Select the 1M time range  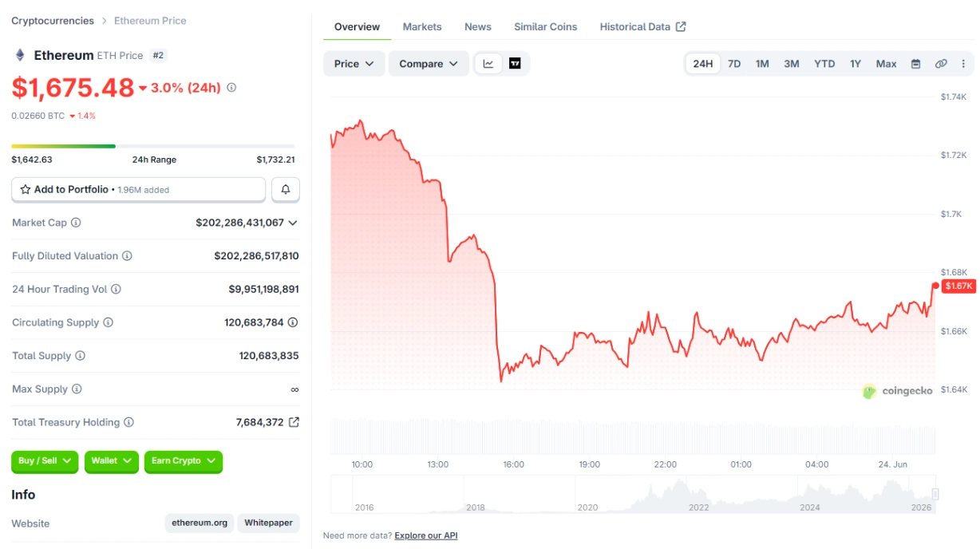point(762,64)
